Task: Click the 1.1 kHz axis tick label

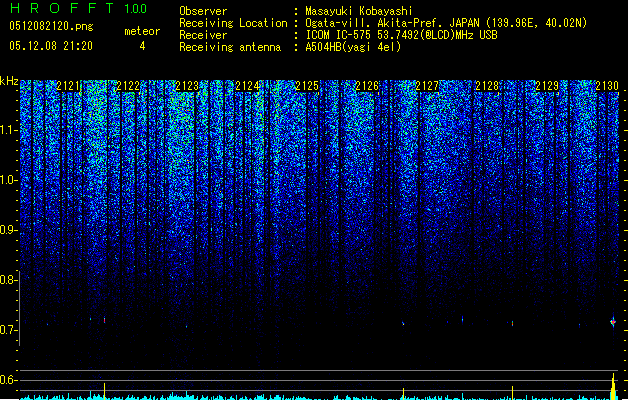Action: (x=9, y=130)
